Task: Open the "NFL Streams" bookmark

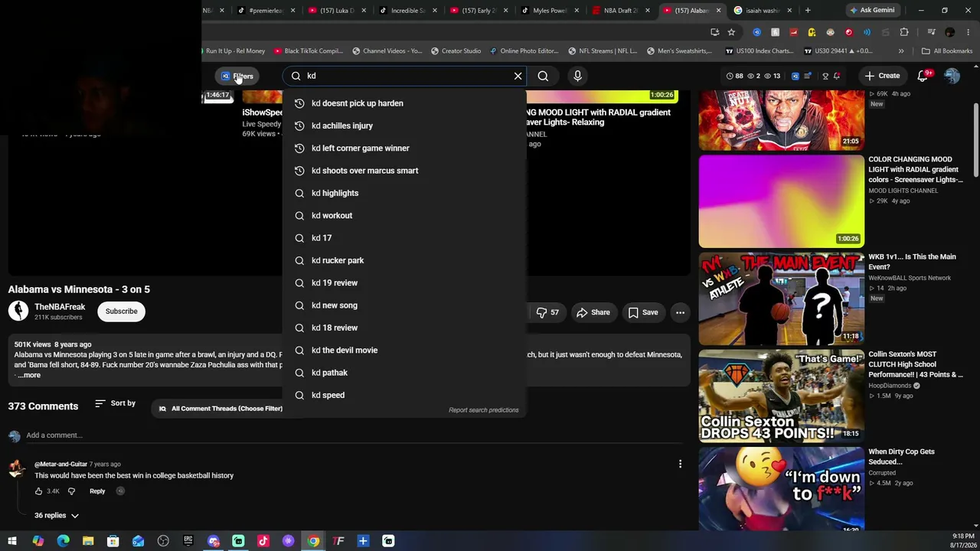Action: [602, 51]
